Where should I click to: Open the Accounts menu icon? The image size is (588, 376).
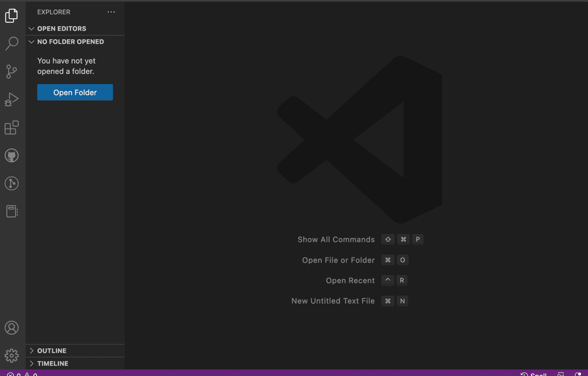(x=12, y=328)
